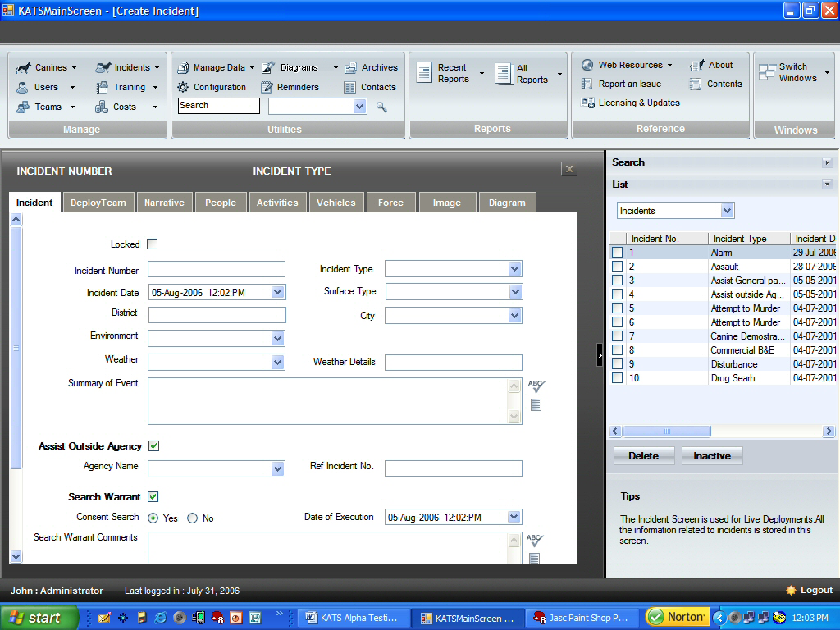Screen dimensions: 840x630
Task: Open the Weather dropdown
Action: pos(277,362)
